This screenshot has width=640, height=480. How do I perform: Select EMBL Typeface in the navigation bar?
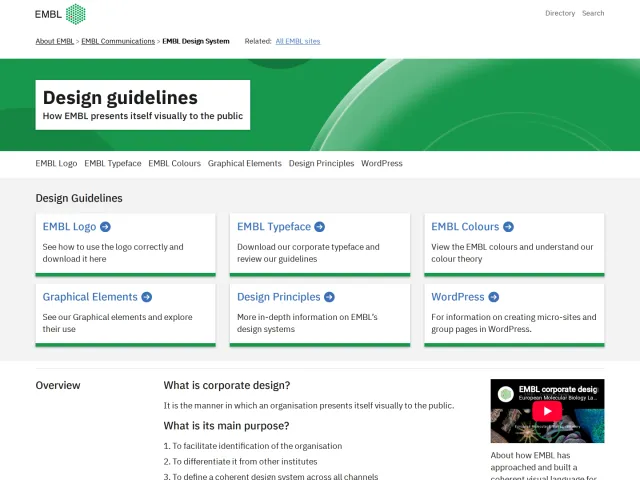point(113,163)
